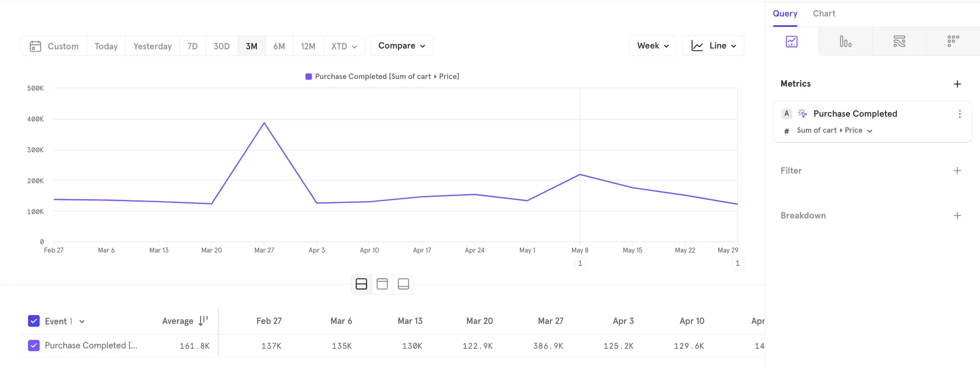Sort table by Average column
980x368 pixels.
point(203,321)
